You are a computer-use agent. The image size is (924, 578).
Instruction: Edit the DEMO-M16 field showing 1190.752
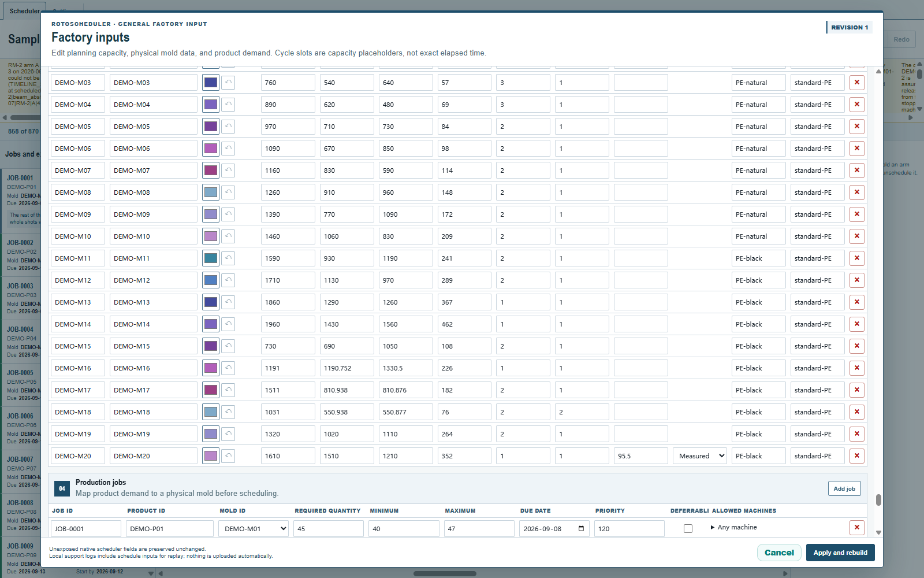pos(347,368)
